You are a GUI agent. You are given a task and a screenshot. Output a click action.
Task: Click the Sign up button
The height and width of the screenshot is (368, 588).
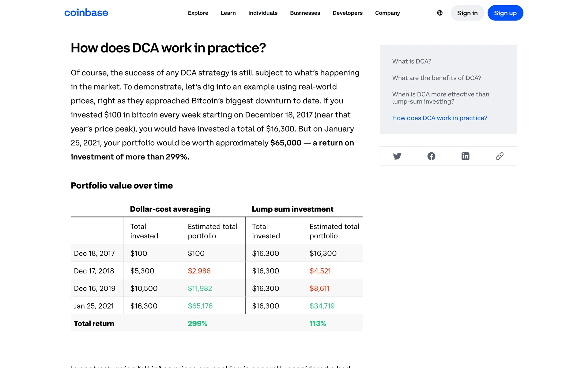coord(505,13)
